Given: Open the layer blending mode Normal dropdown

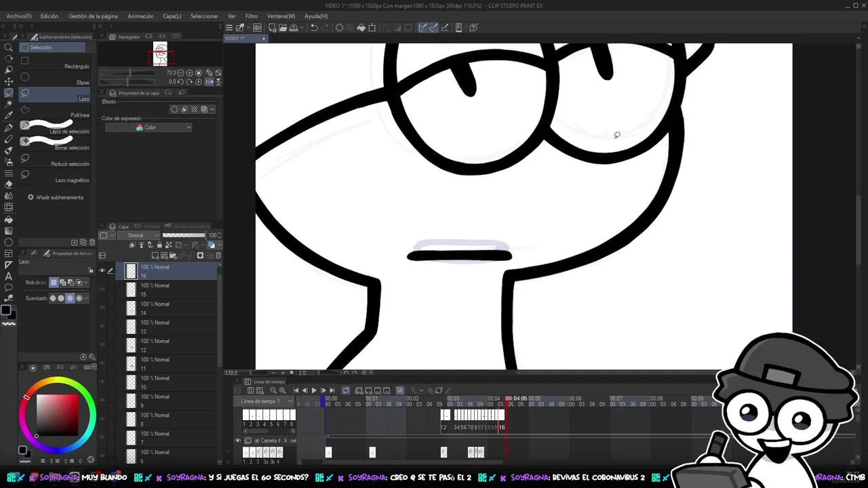Looking at the screenshot, I should click(x=139, y=235).
